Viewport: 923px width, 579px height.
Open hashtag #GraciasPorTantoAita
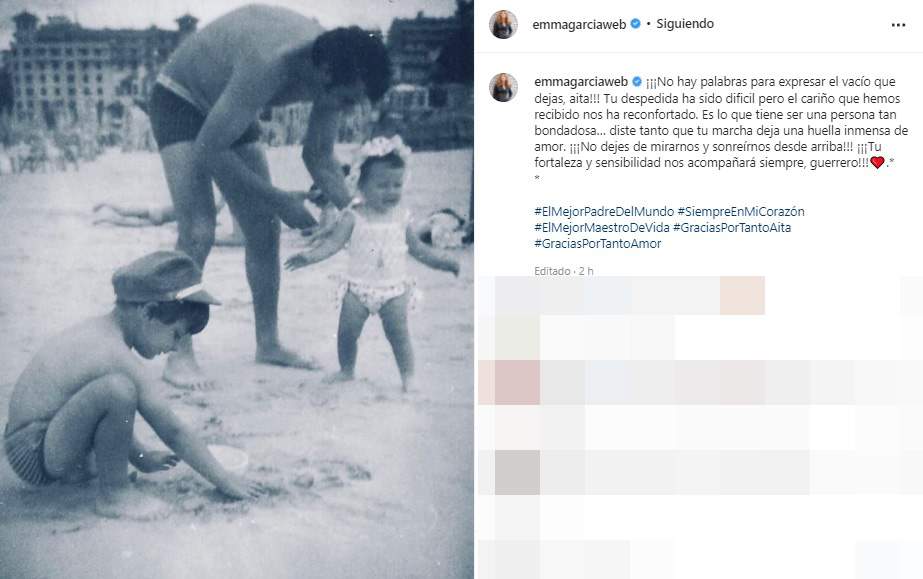[732, 227]
